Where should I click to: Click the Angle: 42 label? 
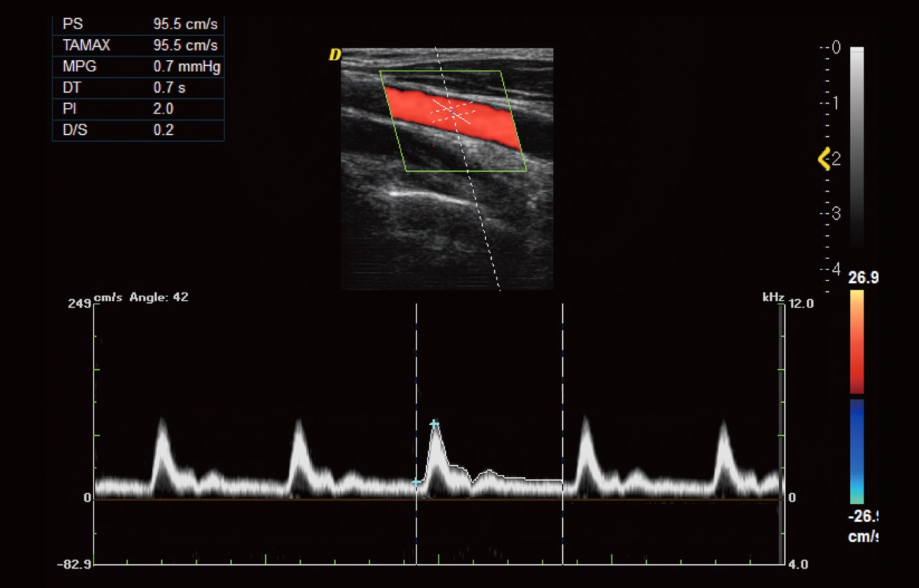(159, 297)
